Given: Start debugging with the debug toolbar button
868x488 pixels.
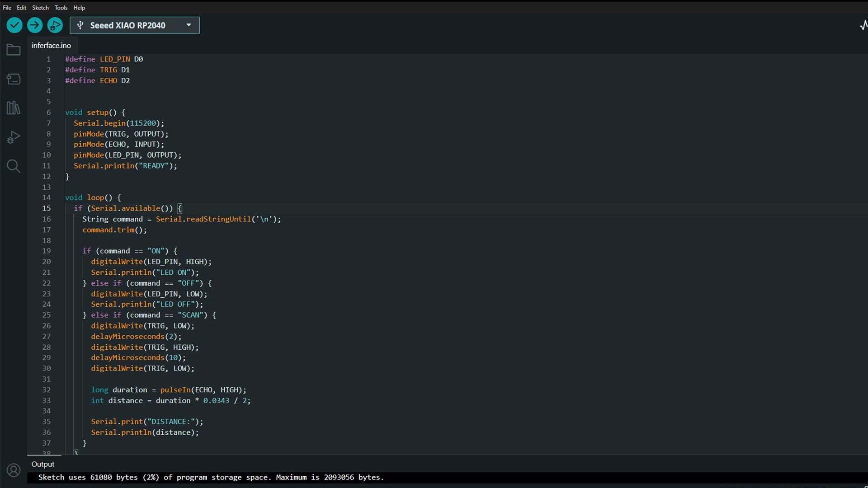Looking at the screenshot, I should coord(55,25).
